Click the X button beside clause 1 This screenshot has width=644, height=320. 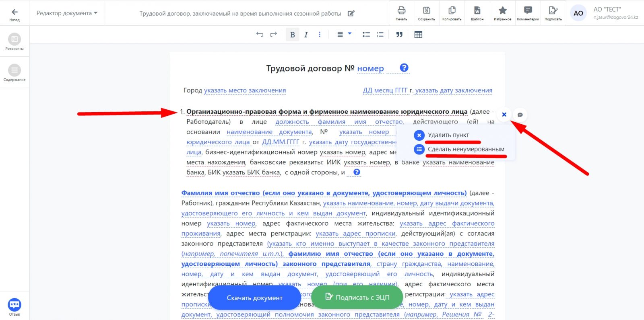coord(504,115)
